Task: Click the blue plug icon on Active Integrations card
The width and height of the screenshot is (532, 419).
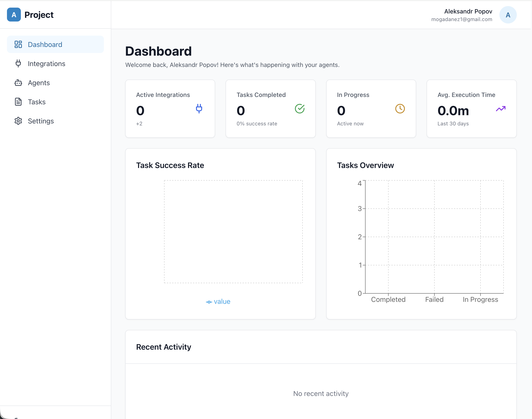Action: [199, 108]
